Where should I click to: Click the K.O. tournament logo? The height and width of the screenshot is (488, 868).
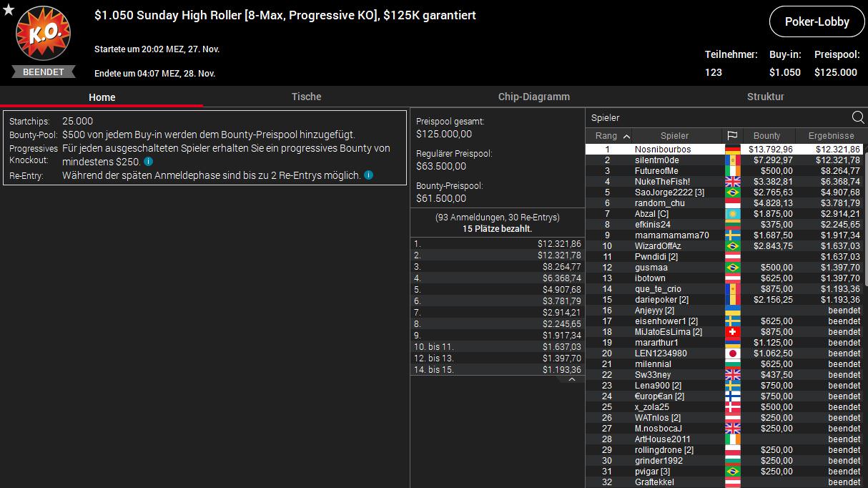43,35
